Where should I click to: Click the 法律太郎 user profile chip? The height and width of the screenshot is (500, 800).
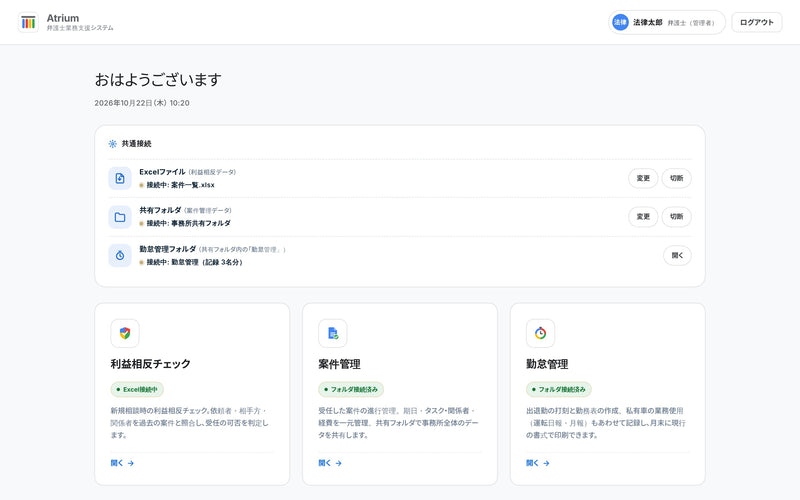[666, 22]
